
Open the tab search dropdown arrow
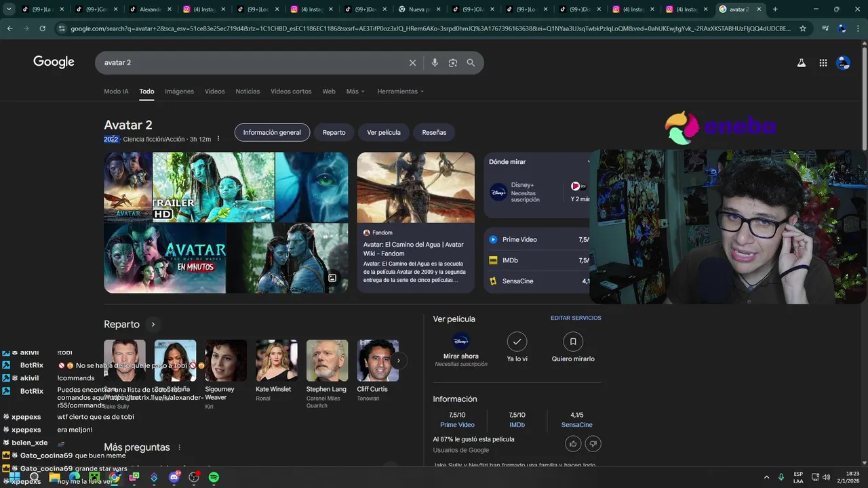9,9
